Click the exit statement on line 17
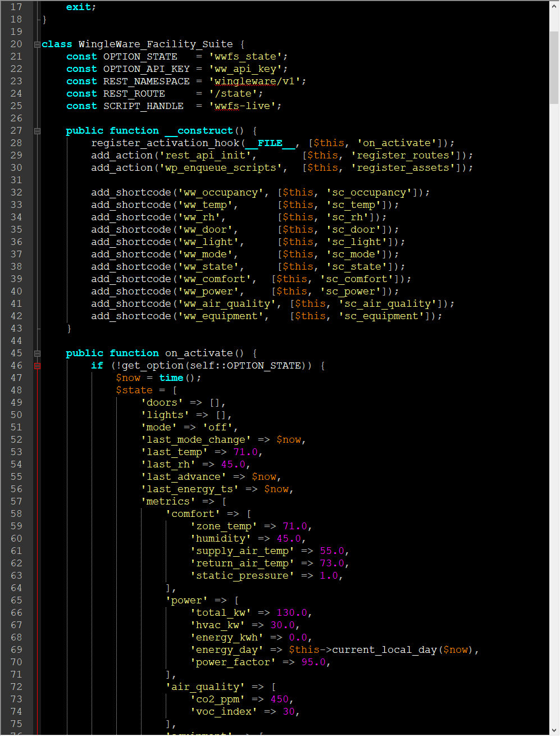 pyautogui.click(x=80, y=7)
